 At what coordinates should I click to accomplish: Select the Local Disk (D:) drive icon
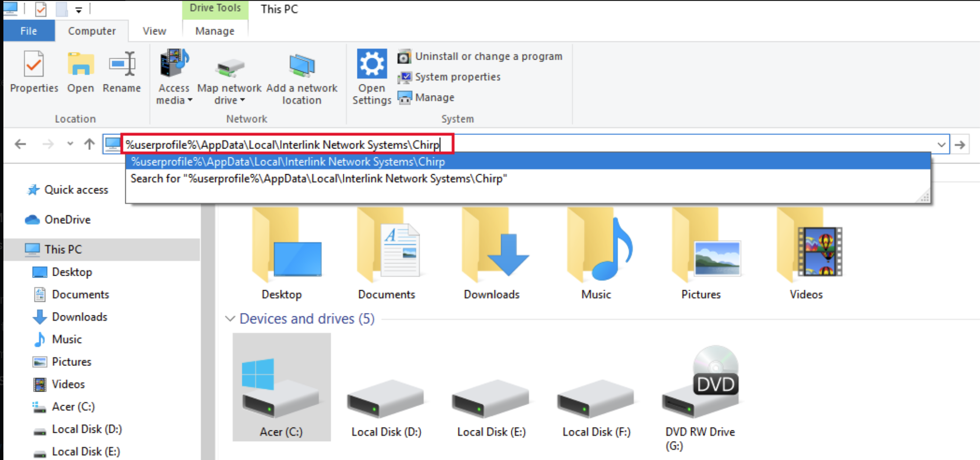[x=386, y=399]
